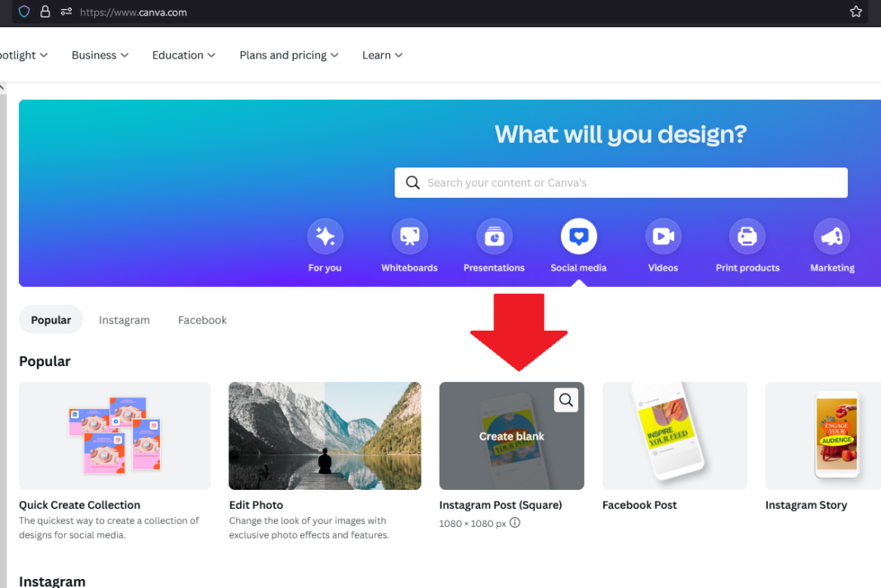Viewport: 881px width, 588px height.
Task: Click the search your content input field
Action: (x=620, y=182)
